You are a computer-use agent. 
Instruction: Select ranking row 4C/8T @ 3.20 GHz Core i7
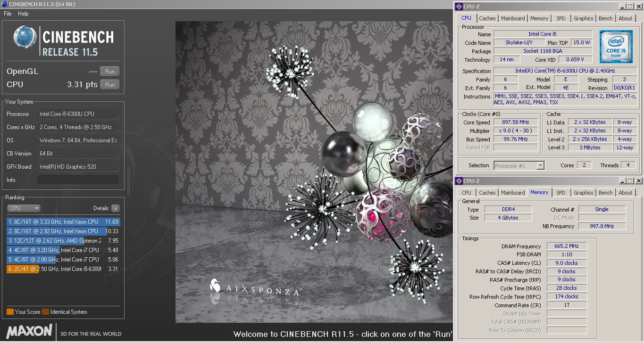click(63, 250)
